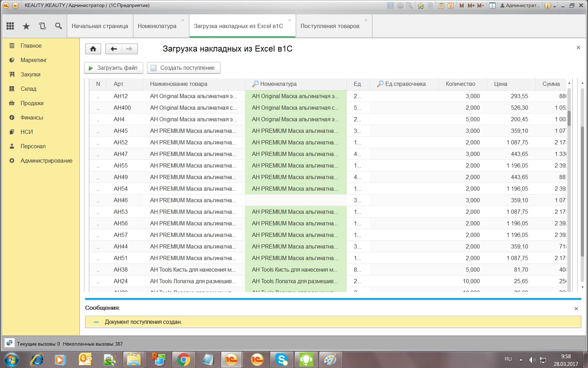Open the calculator icon in title bar
The height and width of the screenshot is (368, 588).
(441, 6)
